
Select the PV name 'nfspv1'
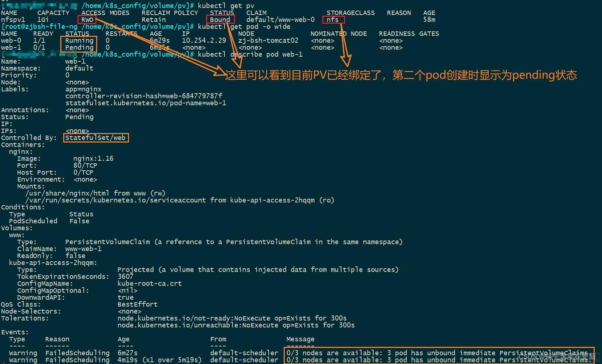click(x=13, y=20)
